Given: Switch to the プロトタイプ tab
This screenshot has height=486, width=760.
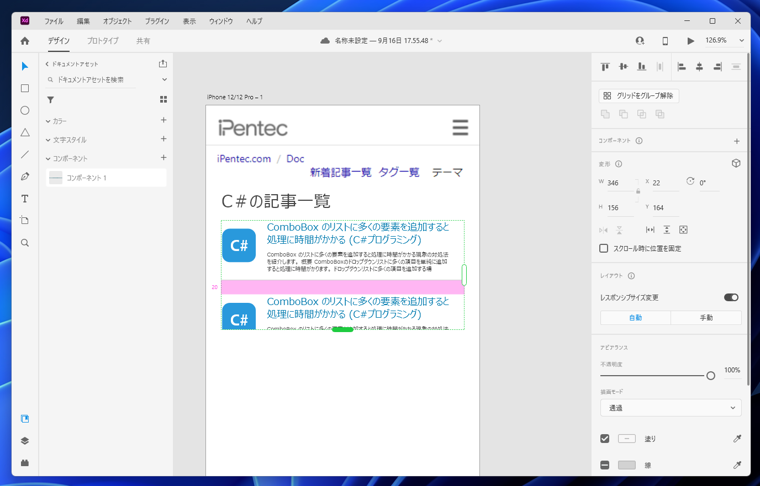Looking at the screenshot, I should pyautogui.click(x=102, y=41).
